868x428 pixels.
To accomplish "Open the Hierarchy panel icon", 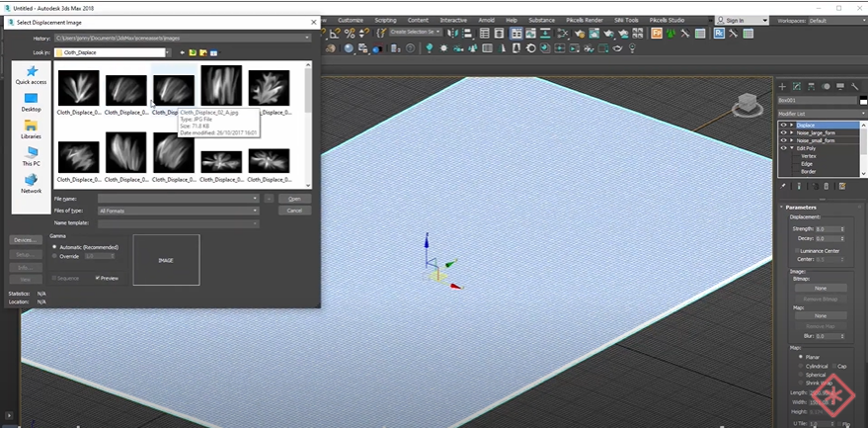I will [x=812, y=86].
